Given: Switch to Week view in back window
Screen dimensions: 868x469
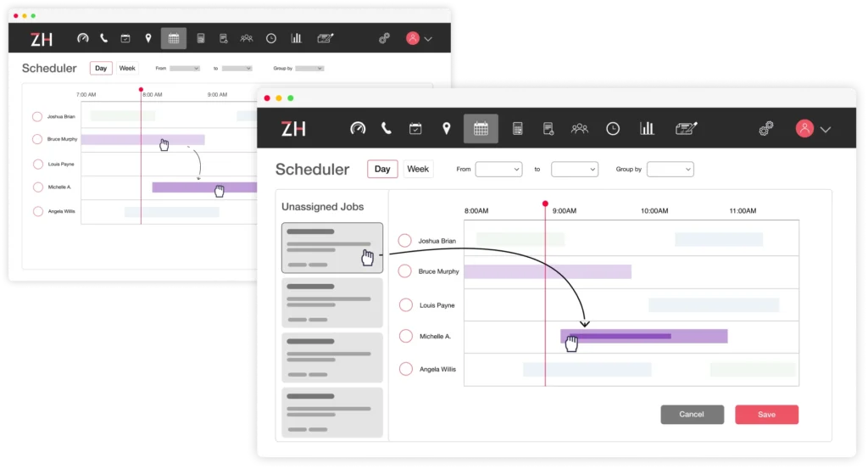Looking at the screenshot, I should point(127,68).
